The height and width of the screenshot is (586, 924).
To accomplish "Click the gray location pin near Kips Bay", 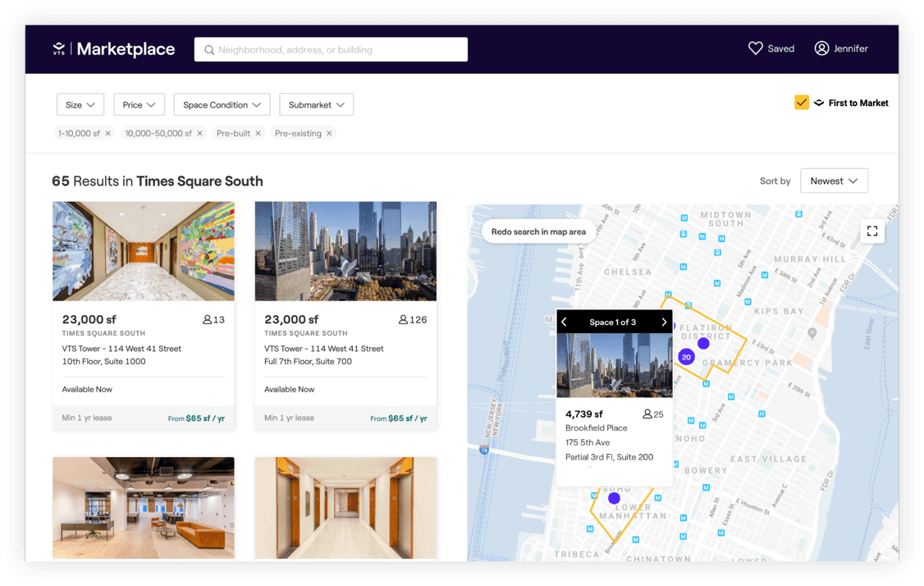I will coord(812,333).
